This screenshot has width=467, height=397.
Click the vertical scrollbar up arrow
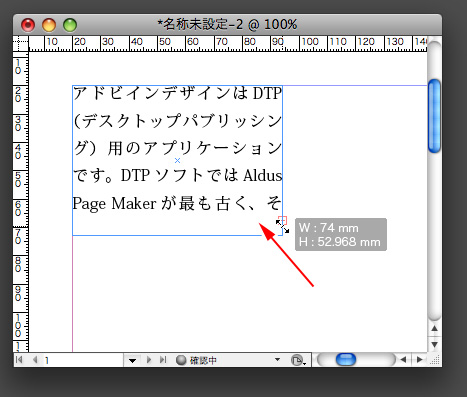tap(434, 329)
